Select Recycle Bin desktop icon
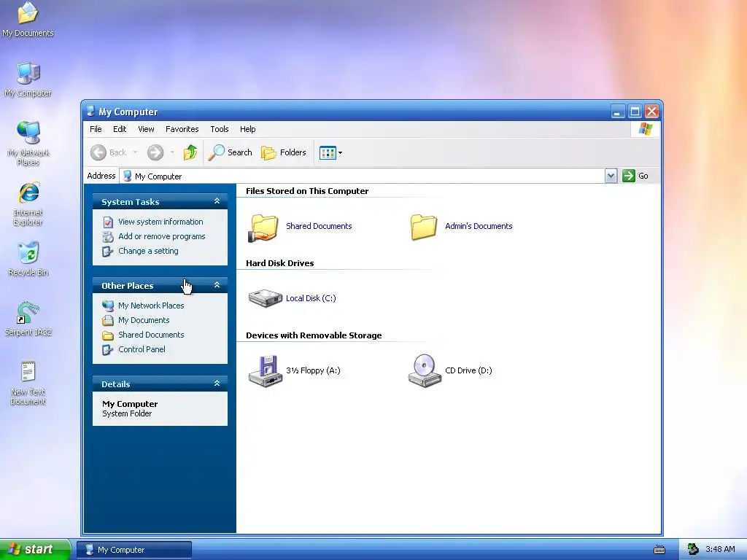747x560 pixels. pyautogui.click(x=28, y=259)
